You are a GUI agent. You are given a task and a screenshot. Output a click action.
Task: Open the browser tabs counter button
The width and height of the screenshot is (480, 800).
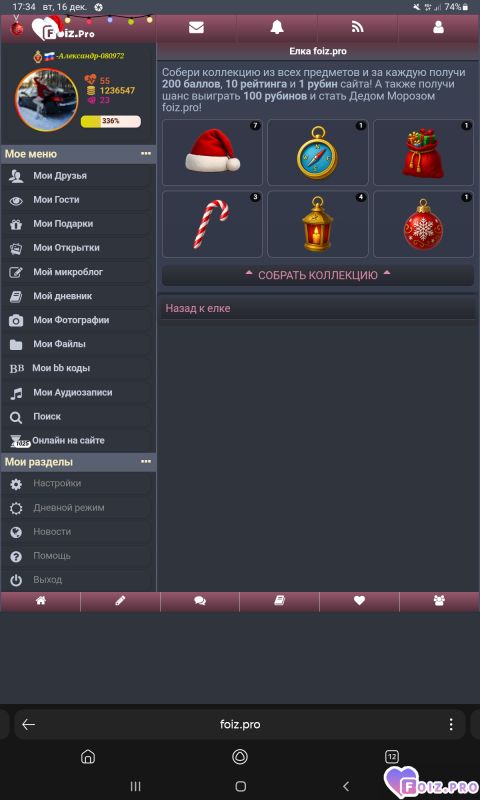coord(392,757)
